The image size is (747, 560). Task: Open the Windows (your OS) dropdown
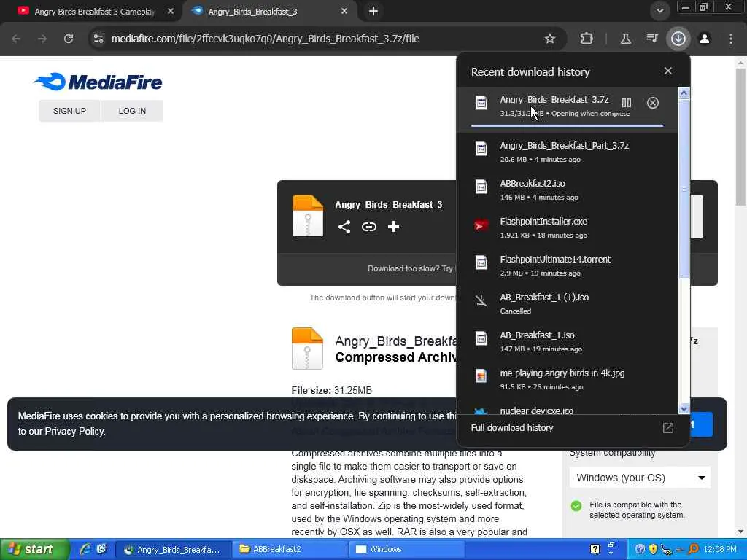(x=640, y=478)
